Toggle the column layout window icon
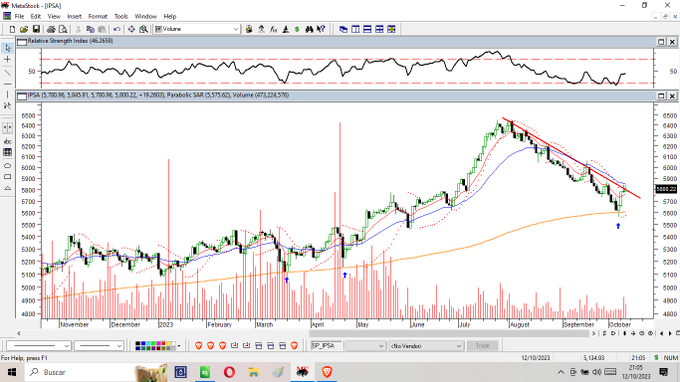Image resolution: width=680 pixels, height=382 pixels. click(355, 29)
